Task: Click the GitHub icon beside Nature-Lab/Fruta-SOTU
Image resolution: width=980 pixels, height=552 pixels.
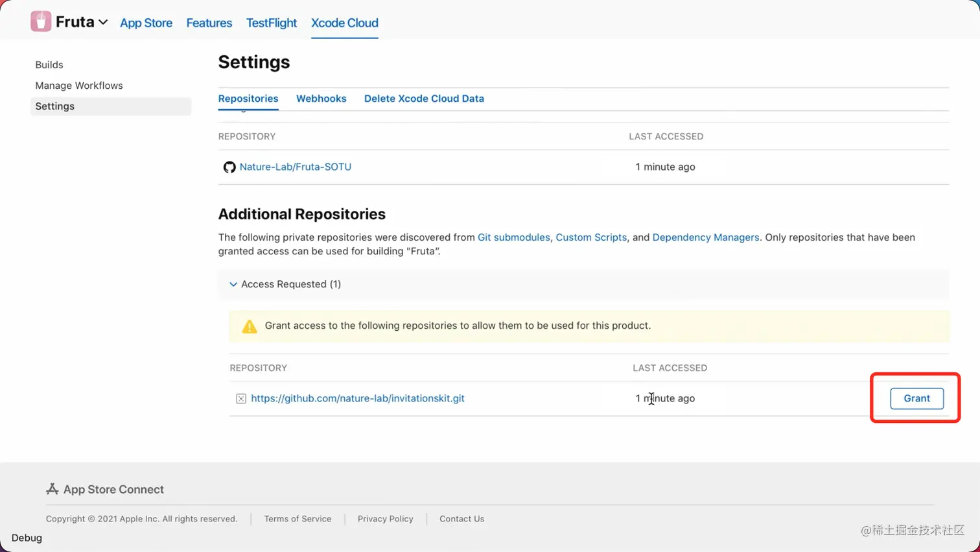Action: pos(229,167)
